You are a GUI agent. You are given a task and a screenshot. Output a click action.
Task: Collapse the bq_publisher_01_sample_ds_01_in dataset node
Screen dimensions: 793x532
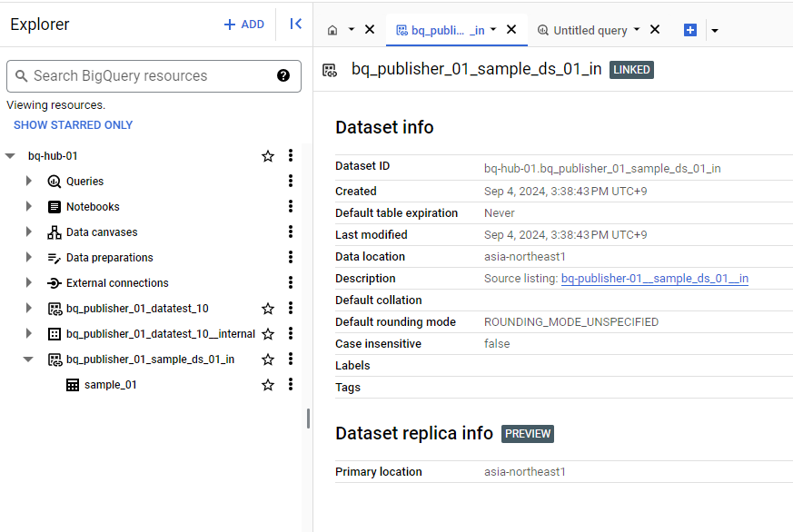pyautogui.click(x=29, y=360)
